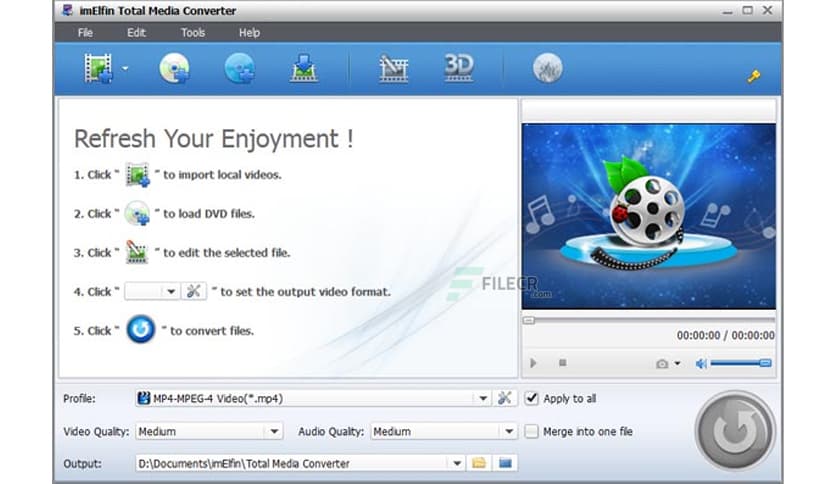Click the settings tools icon in step 4
Screen dimensions: 836x484
pyautogui.click(x=194, y=292)
